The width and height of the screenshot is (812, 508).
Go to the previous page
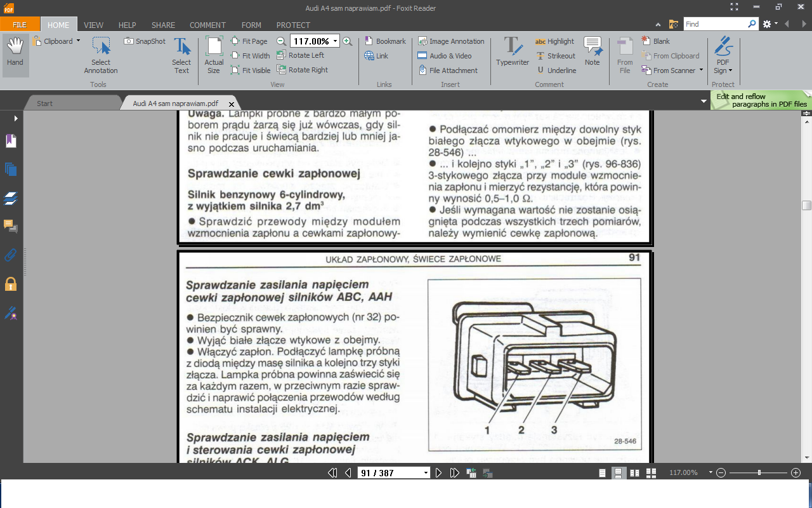[x=348, y=472]
